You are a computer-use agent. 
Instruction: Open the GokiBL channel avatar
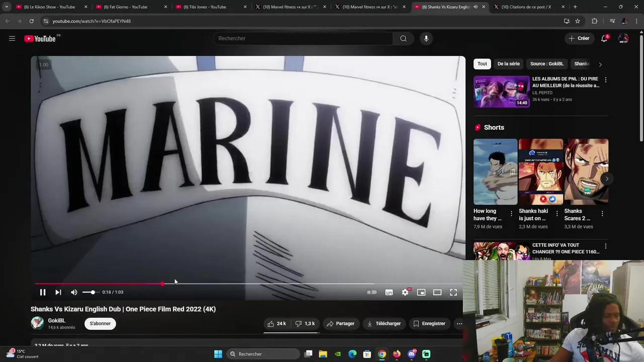pos(37,323)
